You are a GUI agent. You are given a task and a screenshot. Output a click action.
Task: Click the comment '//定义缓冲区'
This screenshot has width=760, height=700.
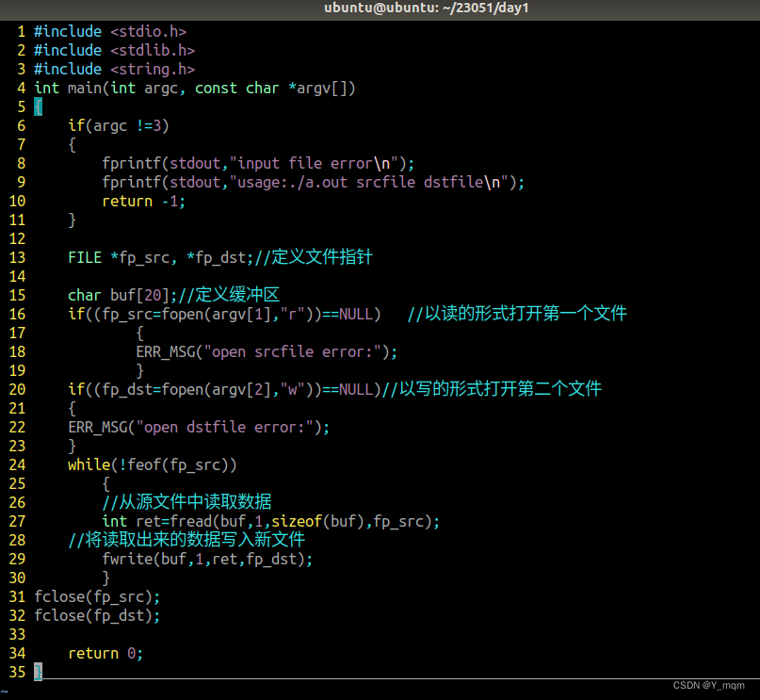coord(229,295)
